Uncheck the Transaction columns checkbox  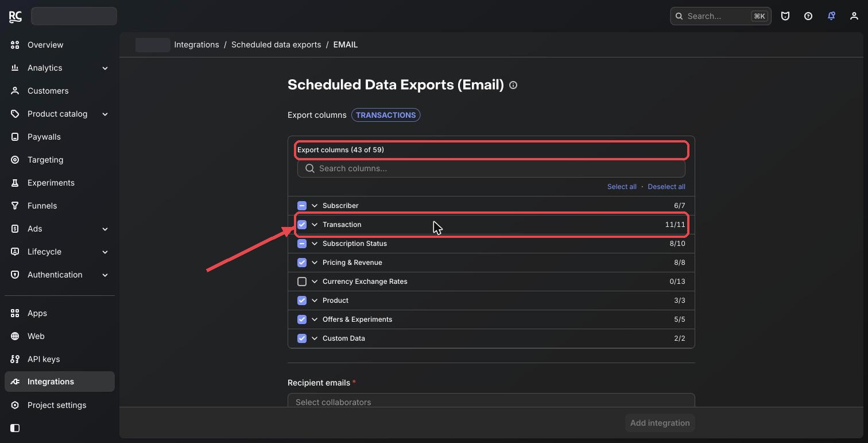302,225
